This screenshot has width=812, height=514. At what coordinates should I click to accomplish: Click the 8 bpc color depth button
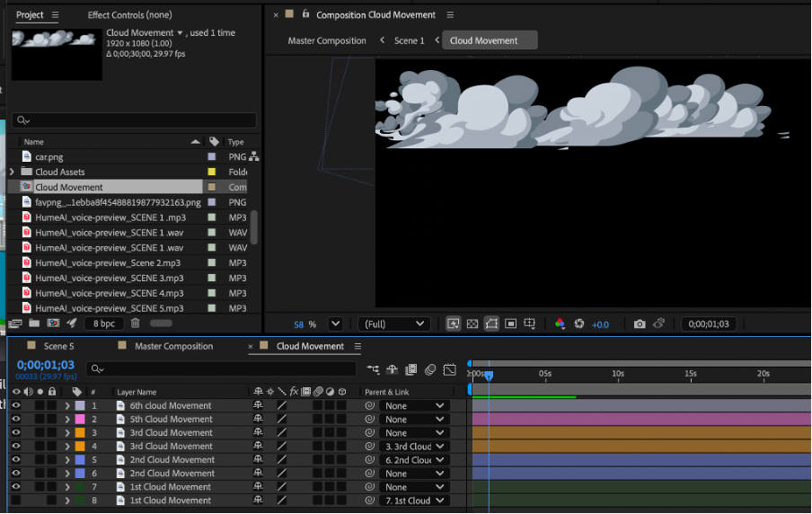104,323
